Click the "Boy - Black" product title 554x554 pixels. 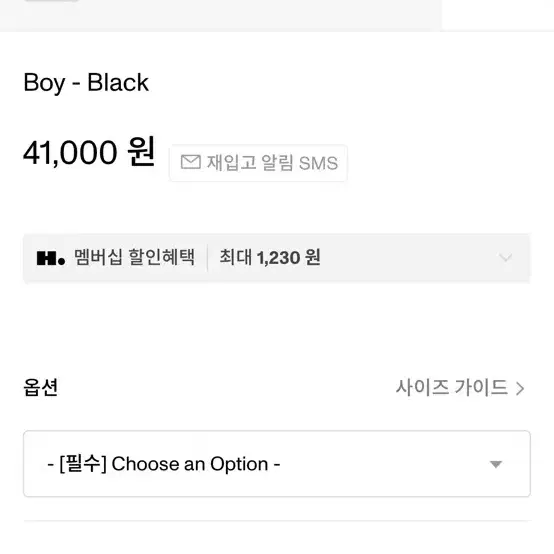pos(86,83)
